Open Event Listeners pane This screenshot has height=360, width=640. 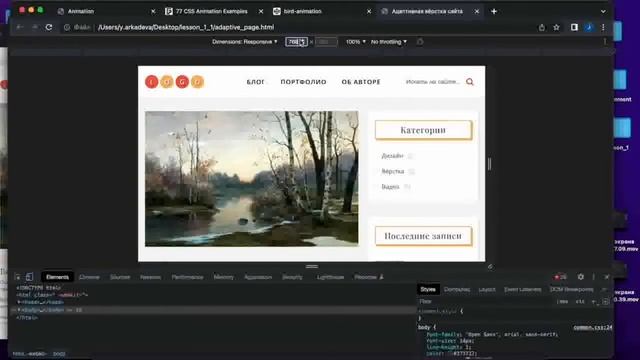pyautogui.click(x=522, y=289)
